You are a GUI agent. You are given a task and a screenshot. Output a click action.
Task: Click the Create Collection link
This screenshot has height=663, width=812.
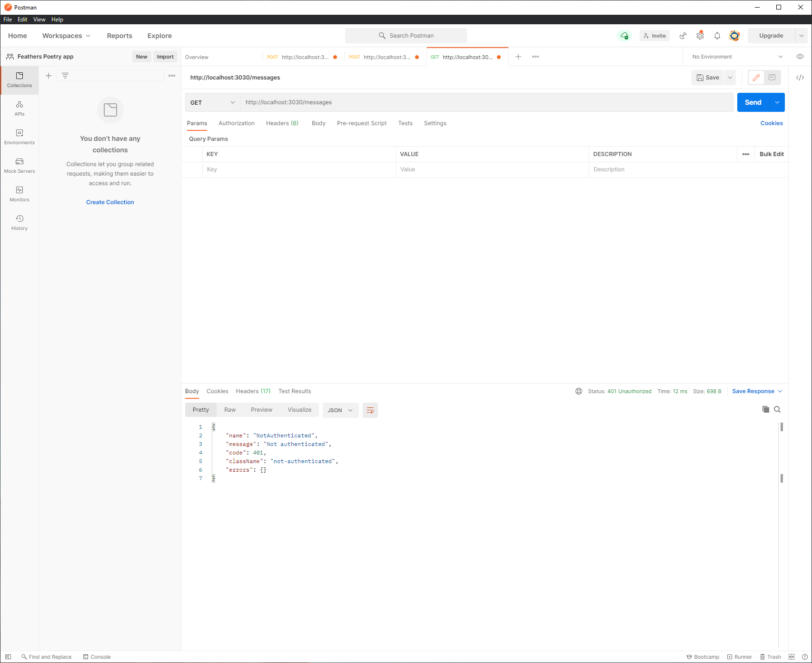pyautogui.click(x=110, y=202)
